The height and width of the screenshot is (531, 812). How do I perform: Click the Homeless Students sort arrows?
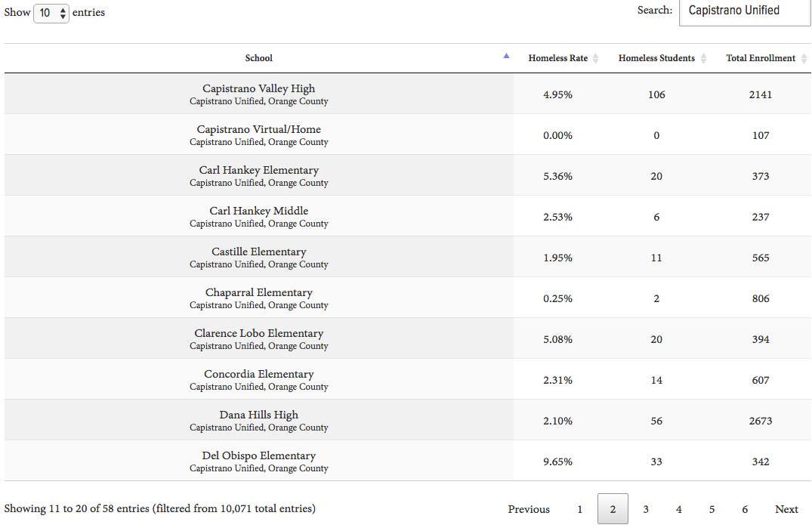[704, 59]
